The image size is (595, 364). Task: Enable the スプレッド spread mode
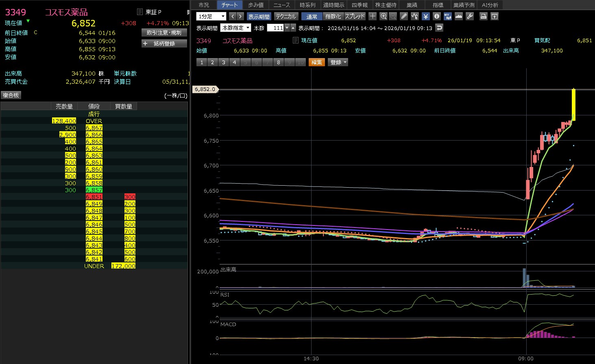[355, 16]
